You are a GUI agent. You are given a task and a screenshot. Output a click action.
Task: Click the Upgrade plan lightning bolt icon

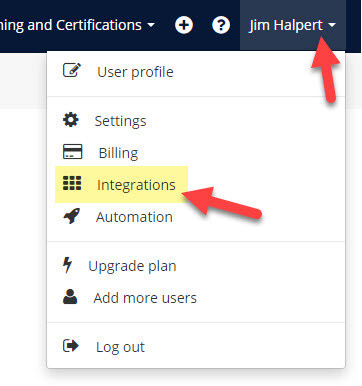tap(68, 265)
